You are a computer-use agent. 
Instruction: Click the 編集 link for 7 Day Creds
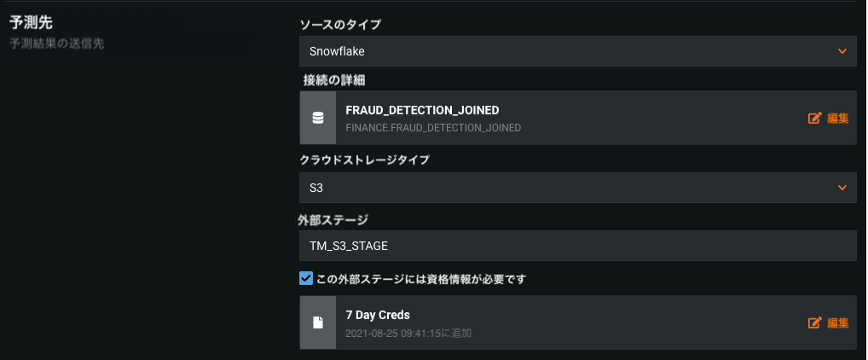[838, 322]
